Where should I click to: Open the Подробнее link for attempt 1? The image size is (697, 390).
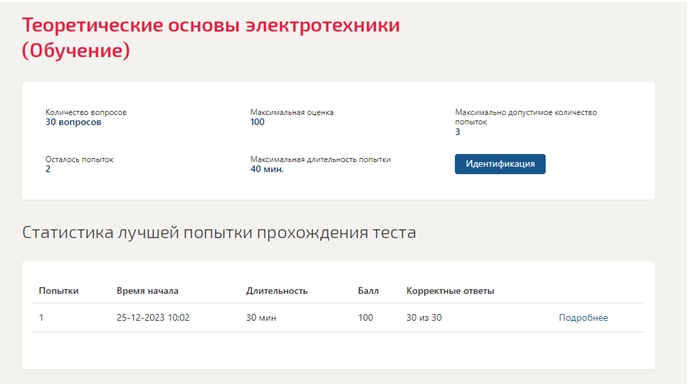coord(583,318)
